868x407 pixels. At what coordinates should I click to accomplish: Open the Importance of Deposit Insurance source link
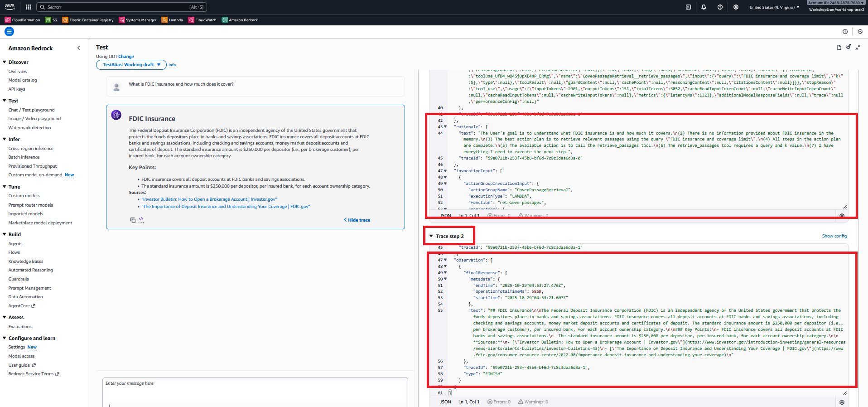point(226,207)
